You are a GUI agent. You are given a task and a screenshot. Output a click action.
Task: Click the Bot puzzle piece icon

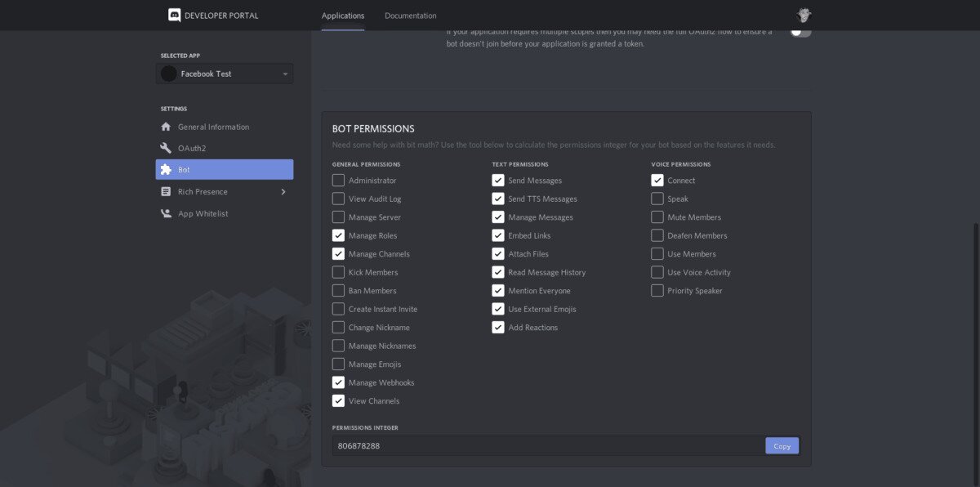pyautogui.click(x=166, y=170)
